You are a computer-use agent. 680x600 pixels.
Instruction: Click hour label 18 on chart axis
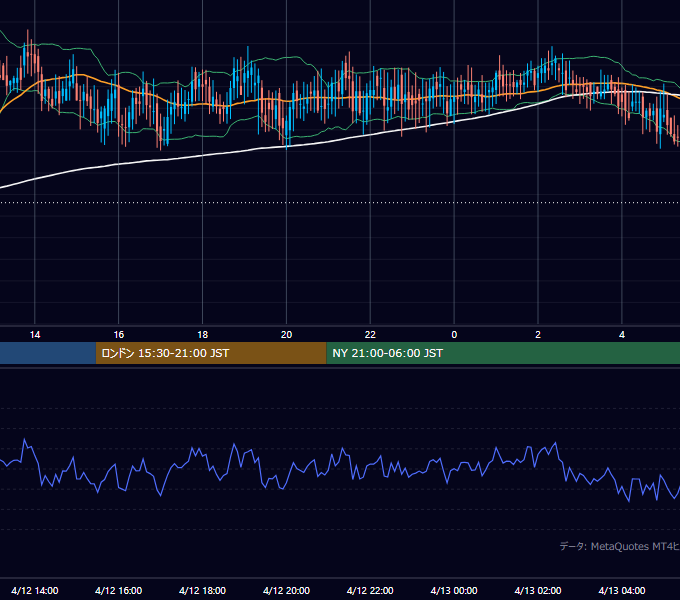(x=203, y=335)
